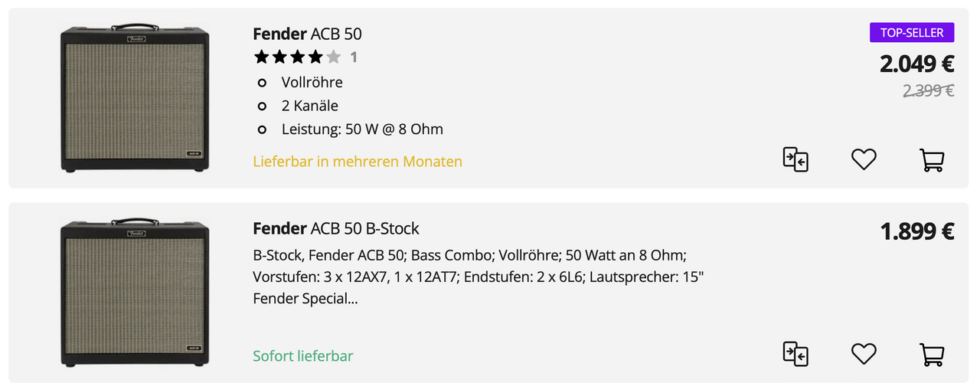Open the ACB 50 B-Stock amp image
This screenshot has width=980, height=390.
coord(136,292)
